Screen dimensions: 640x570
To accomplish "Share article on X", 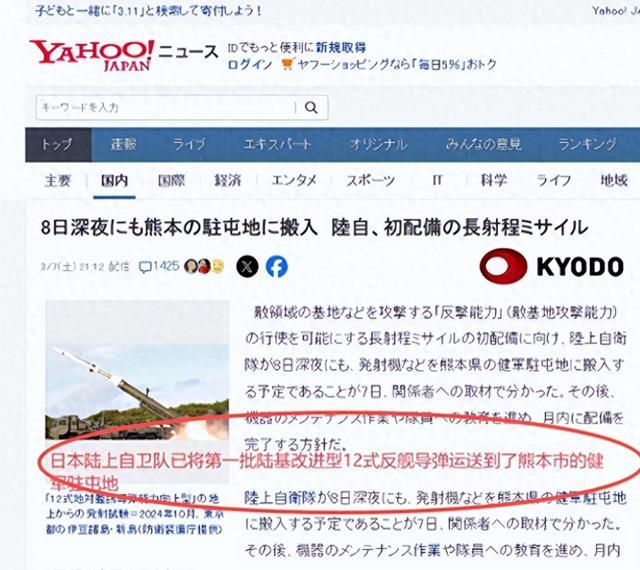I will tap(247, 267).
